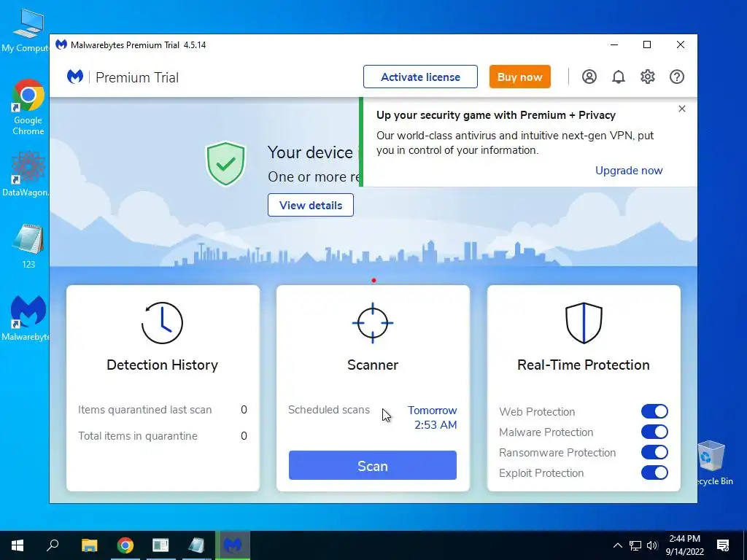Click the green shield status icon

[x=225, y=164]
